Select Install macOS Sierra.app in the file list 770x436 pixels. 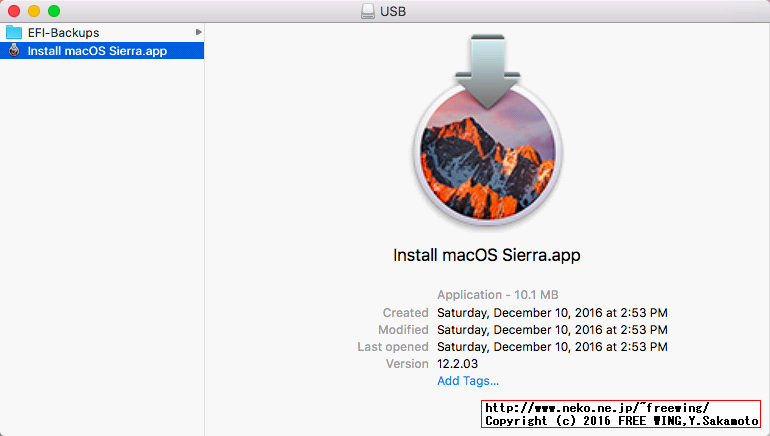(97, 51)
